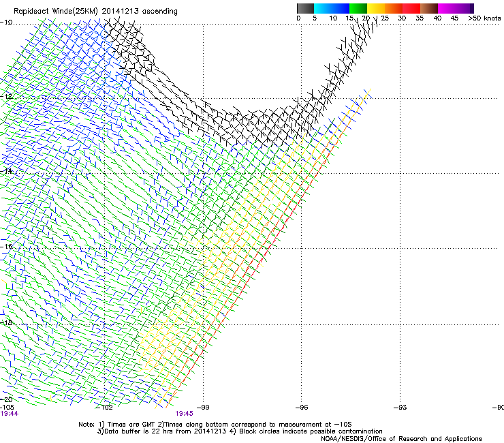The image size is (504, 443).
Task: Click the '-16' latitude axis label
Action: coord(6,247)
